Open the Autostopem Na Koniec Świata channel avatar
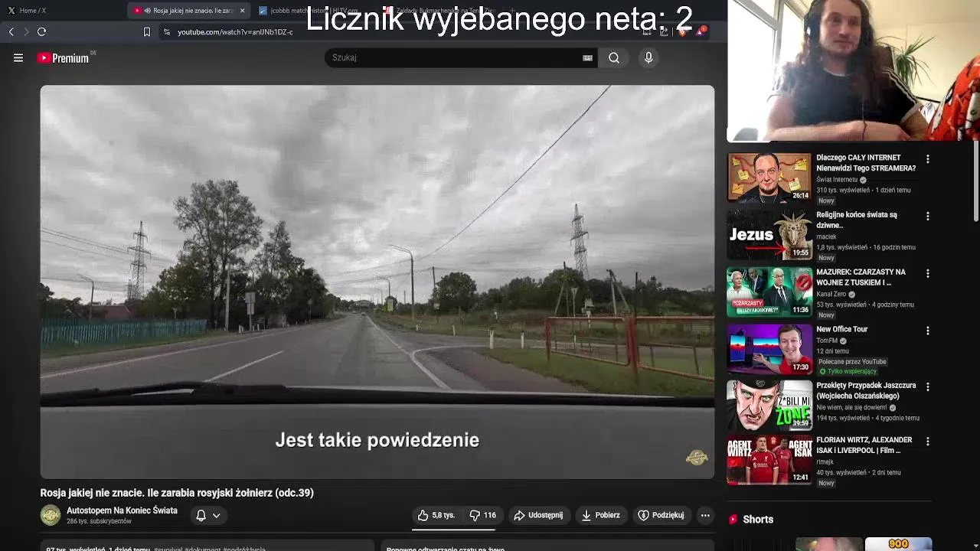Screen dimensions: 980x551 [51, 515]
